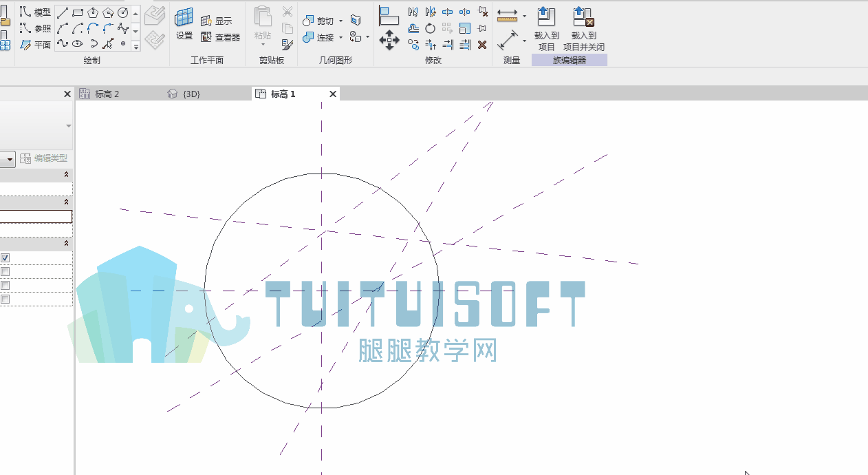Choose the Circle draw tool

(123, 13)
